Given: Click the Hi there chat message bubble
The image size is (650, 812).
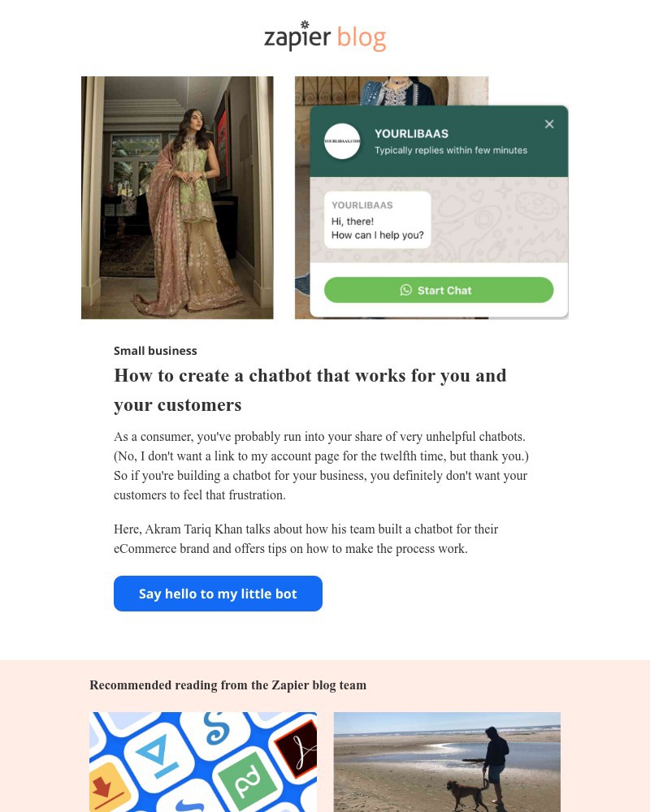Looking at the screenshot, I should pos(377,220).
